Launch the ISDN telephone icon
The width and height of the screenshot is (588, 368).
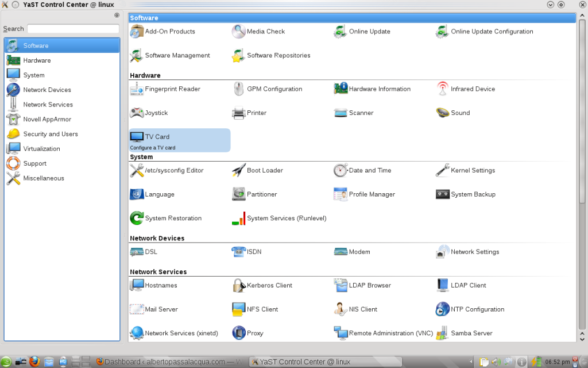click(238, 252)
